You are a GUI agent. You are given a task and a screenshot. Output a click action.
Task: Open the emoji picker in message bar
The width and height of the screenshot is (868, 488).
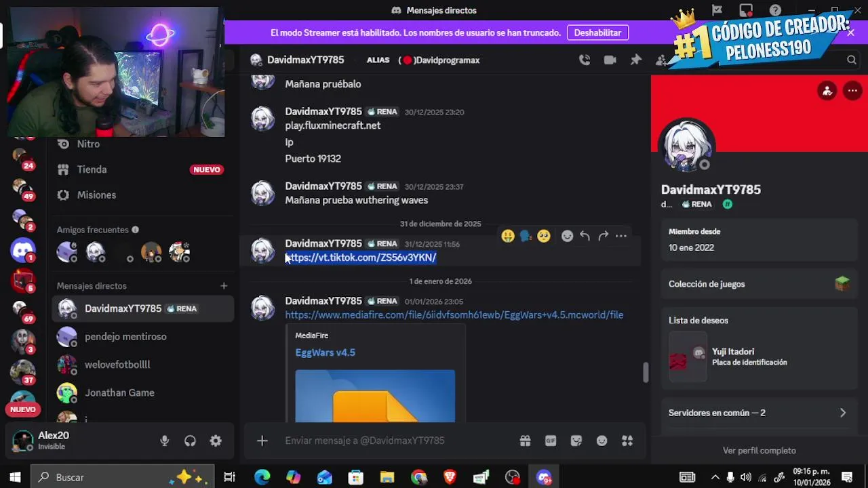pyautogui.click(x=601, y=441)
